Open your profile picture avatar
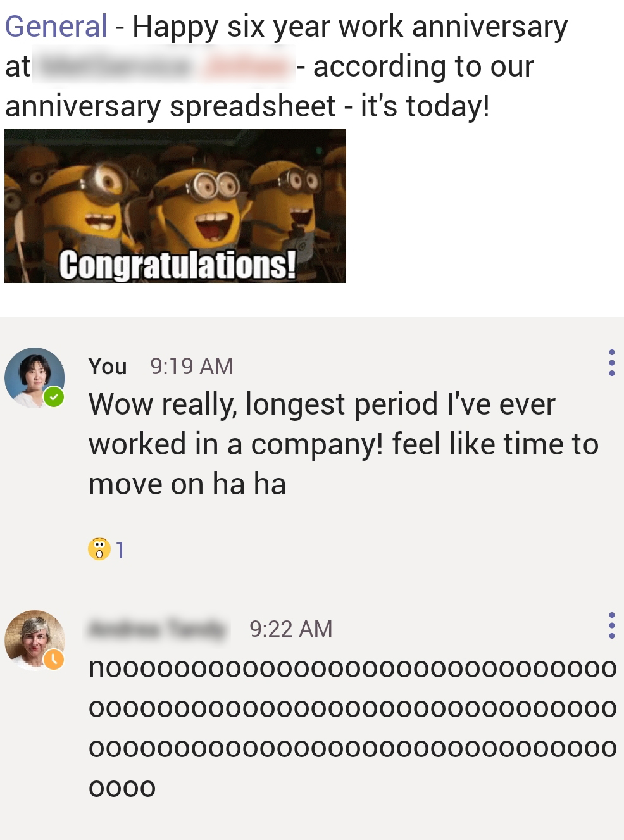Viewport: 624px width, 840px height. (x=34, y=377)
